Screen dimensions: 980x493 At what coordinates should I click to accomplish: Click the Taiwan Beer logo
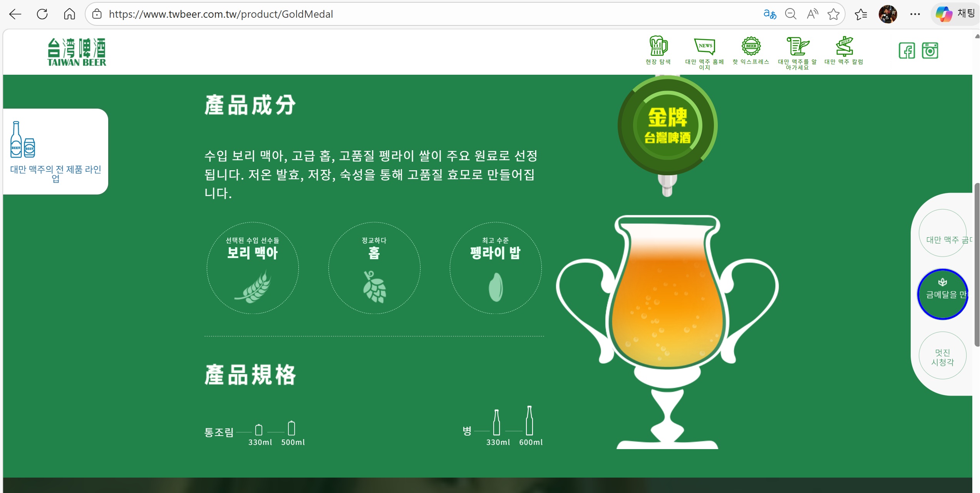pyautogui.click(x=77, y=52)
